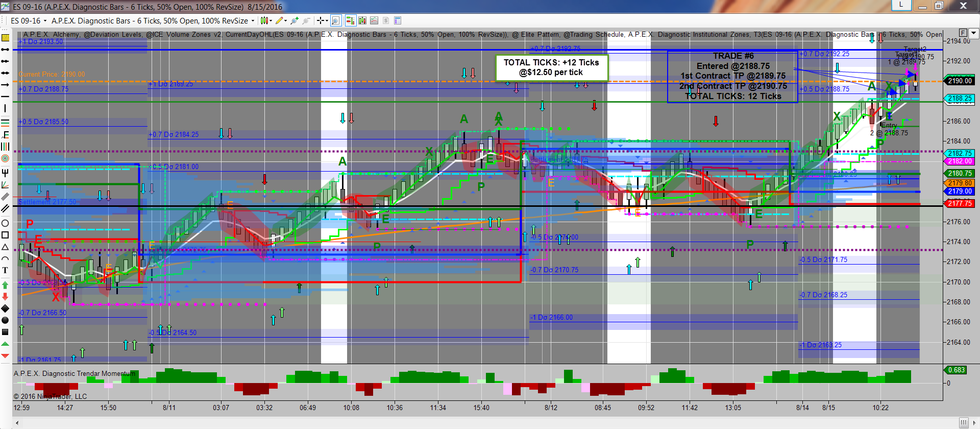Select the Rectangle drawing tool
The image size is (980, 429).
point(5,235)
